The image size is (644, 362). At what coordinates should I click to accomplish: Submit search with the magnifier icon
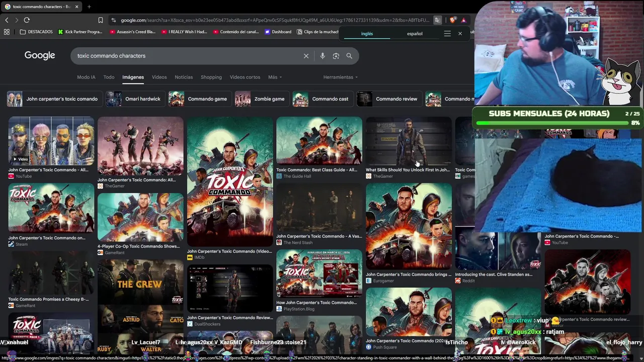[349, 56]
